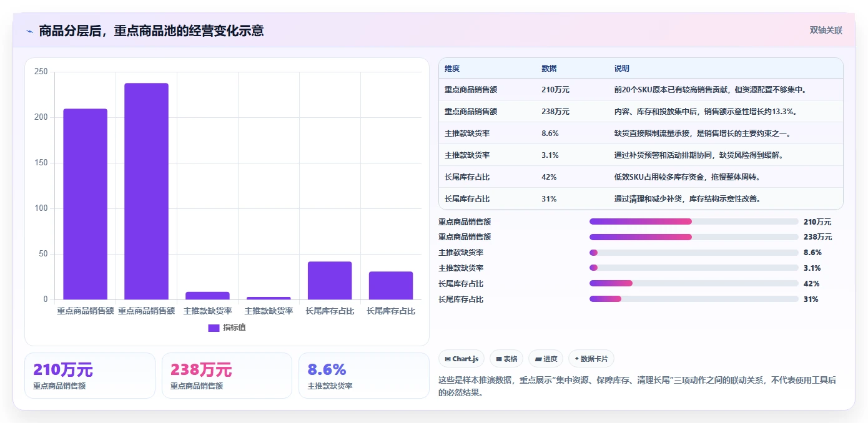Click the 42% cell in the table
868x423 pixels.
pyautogui.click(x=549, y=177)
